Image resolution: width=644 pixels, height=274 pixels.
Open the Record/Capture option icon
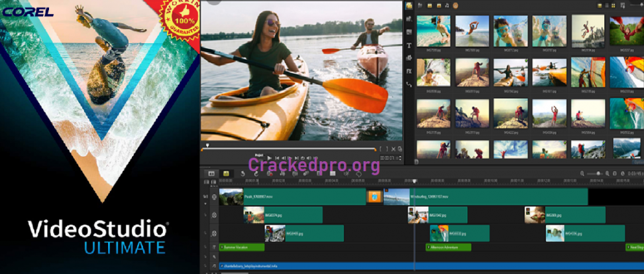[270, 174]
